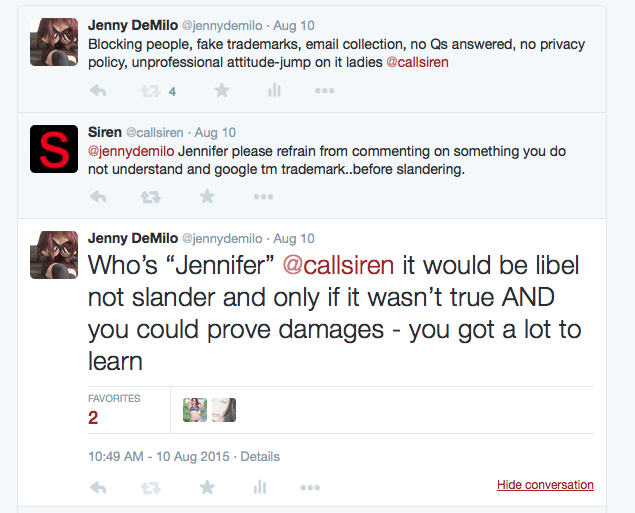Favorite the first tweet with the star
Image resolution: width=635 pixels, height=513 pixels.
(222, 90)
